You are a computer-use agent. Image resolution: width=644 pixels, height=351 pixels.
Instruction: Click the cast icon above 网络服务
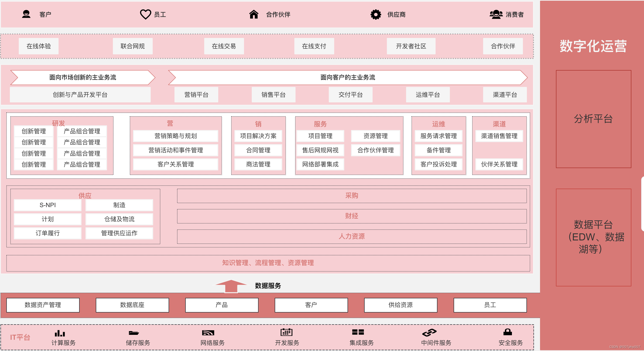point(208,333)
